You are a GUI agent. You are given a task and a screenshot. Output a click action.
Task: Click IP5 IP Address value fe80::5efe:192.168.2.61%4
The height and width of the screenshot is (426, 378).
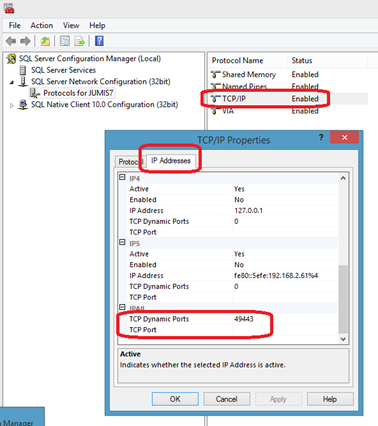click(276, 276)
